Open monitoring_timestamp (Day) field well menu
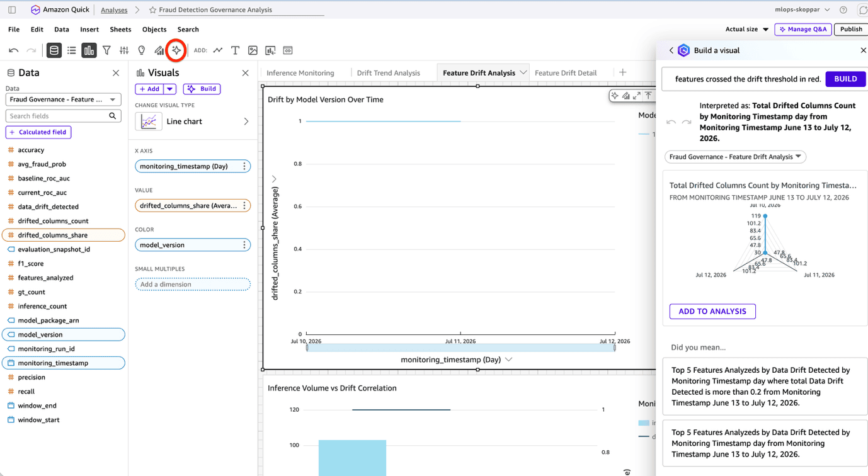 (244, 166)
